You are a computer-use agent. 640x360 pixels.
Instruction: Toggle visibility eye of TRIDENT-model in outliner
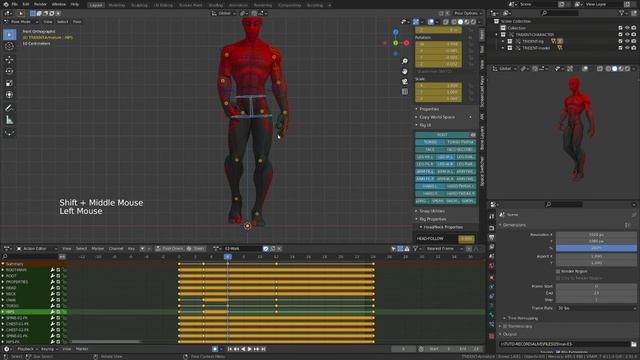coord(627,48)
